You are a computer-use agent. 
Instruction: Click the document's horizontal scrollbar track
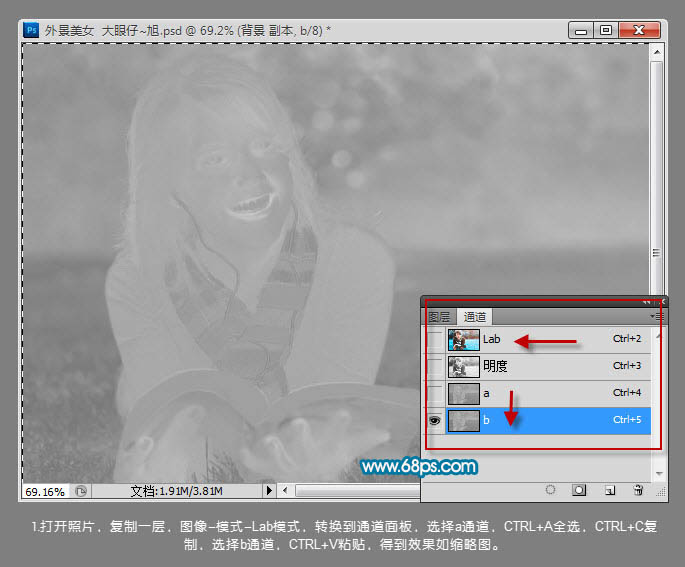(x=357, y=491)
